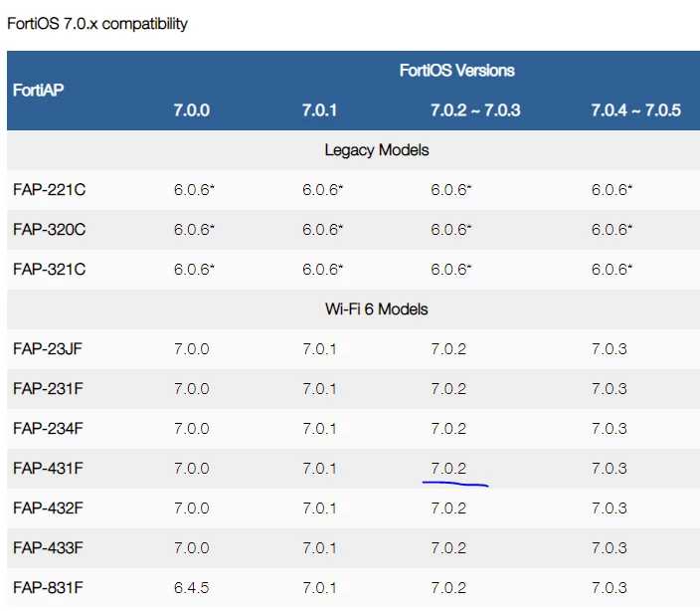Click the FAP-431F model name
The height and width of the screenshot is (611, 700).
coord(48,469)
